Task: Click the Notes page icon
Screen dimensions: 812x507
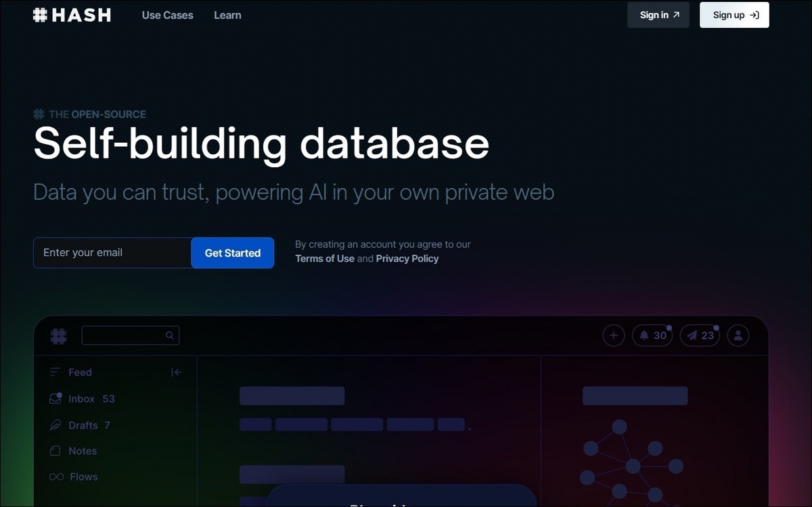Action: [x=55, y=451]
